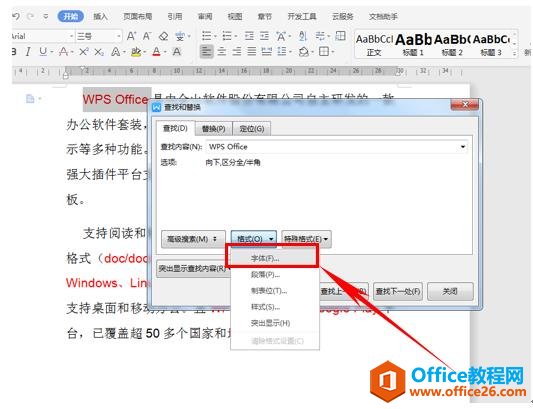Undo the last action
This screenshot has width=533, height=409.
tap(16, 16)
